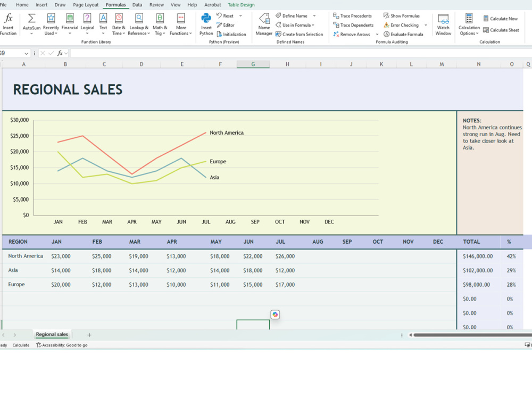This screenshot has width=532, height=399.
Task: Add a new sheet with plus button
Action: point(89,335)
